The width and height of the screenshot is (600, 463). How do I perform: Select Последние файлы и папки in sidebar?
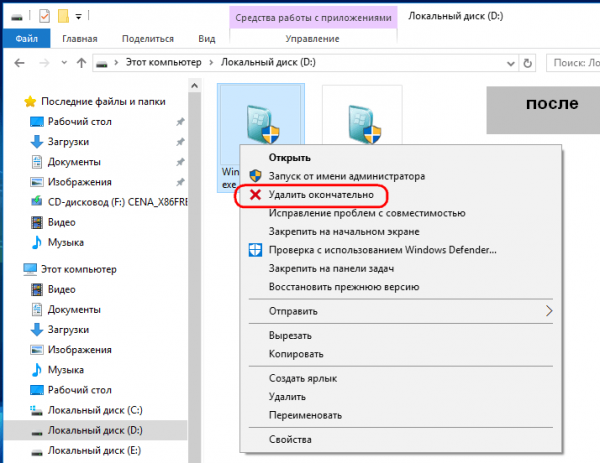103,101
